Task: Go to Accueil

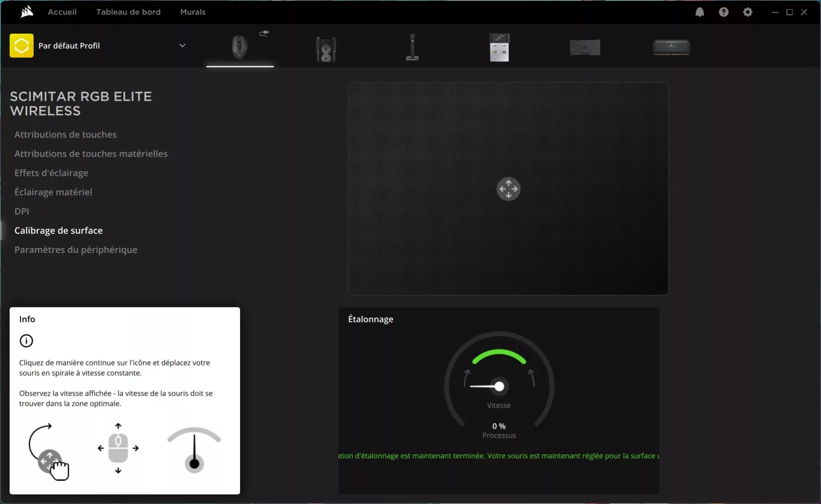Action: pos(62,12)
